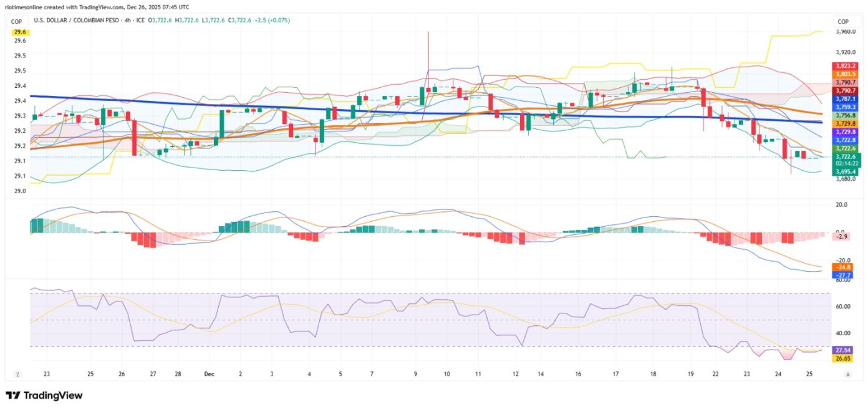The height and width of the screenshot is (410, 868).
Task: Click the 7 date marker on time axis
Action: pos(372,374)
